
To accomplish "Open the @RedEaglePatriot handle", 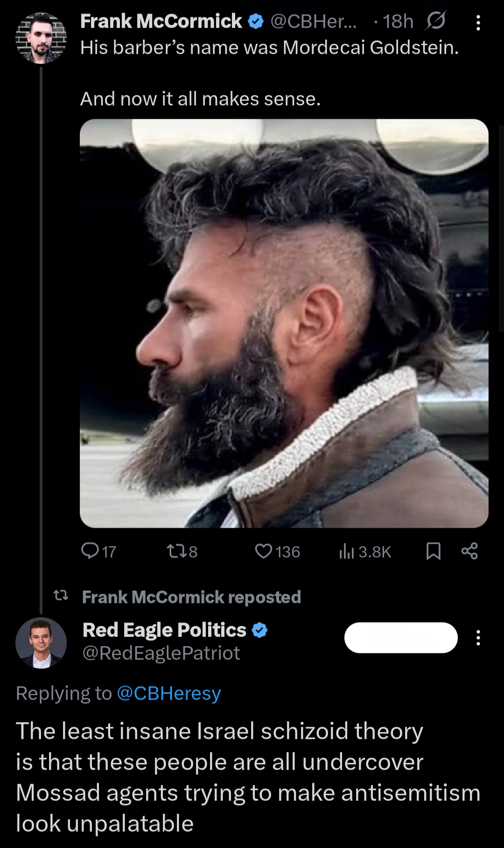I will pos(161,653).
